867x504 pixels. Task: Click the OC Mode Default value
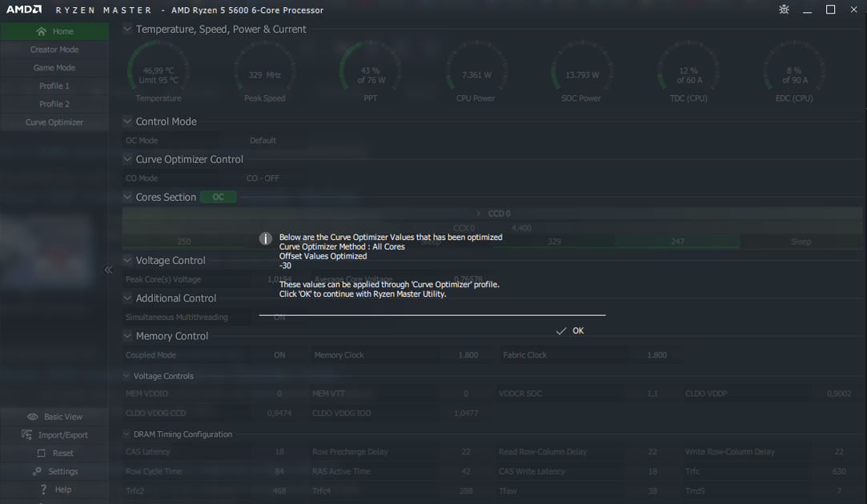[263, 140]
